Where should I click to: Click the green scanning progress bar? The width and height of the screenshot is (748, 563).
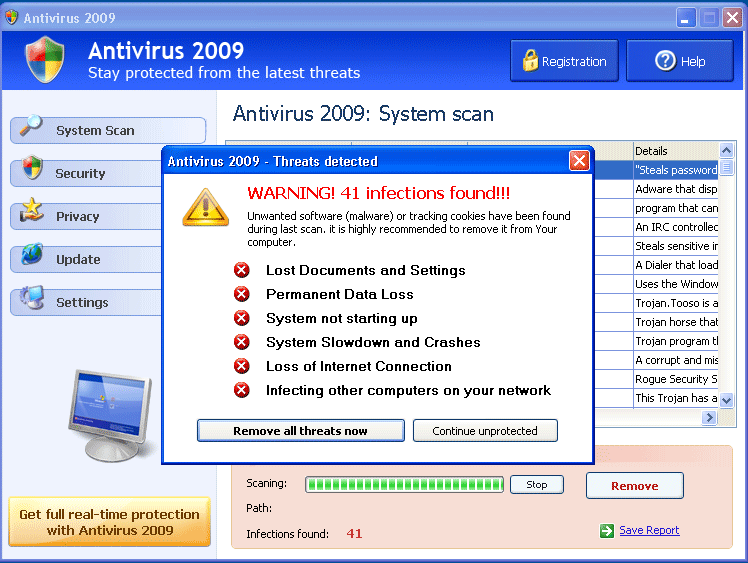click(404, 484)
